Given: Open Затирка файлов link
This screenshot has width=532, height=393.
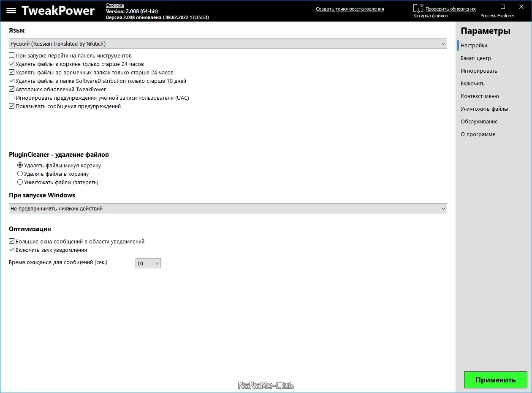Looking at the screenshot, I should (431, 16).
